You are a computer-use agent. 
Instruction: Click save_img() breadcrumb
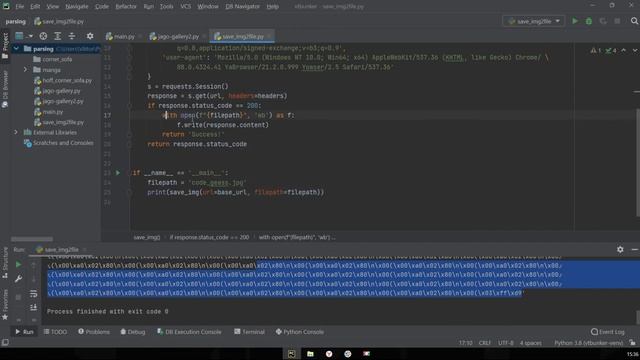pyautogui.click(x=147, y=237)
